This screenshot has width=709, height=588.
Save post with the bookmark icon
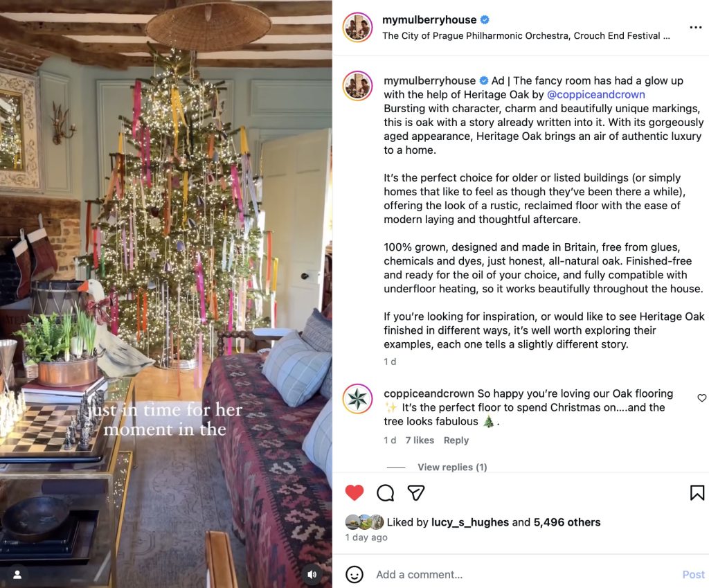tap(697, 492)
